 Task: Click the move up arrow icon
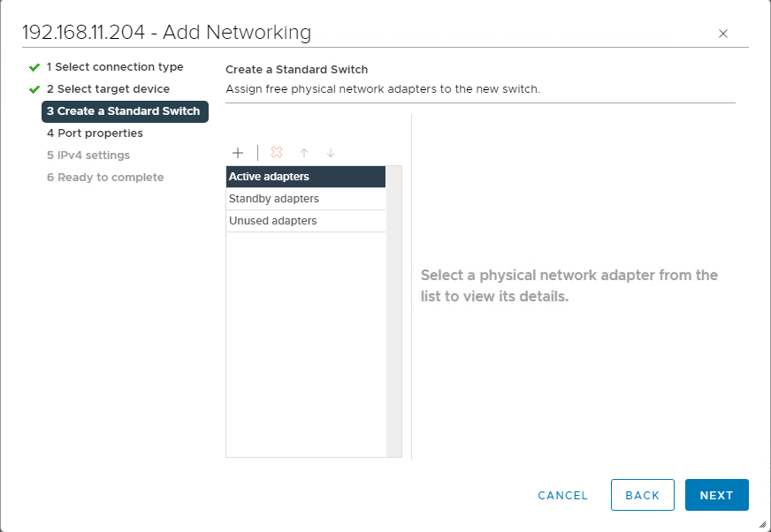coord(304,153)
